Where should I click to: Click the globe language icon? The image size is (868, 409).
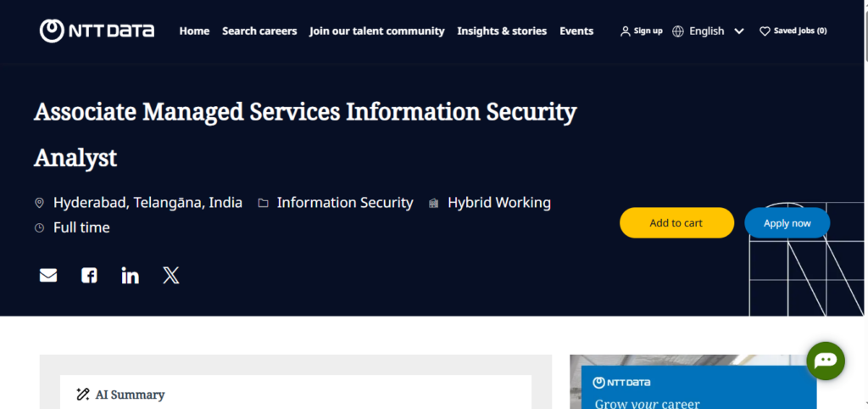tap(677, 31)
